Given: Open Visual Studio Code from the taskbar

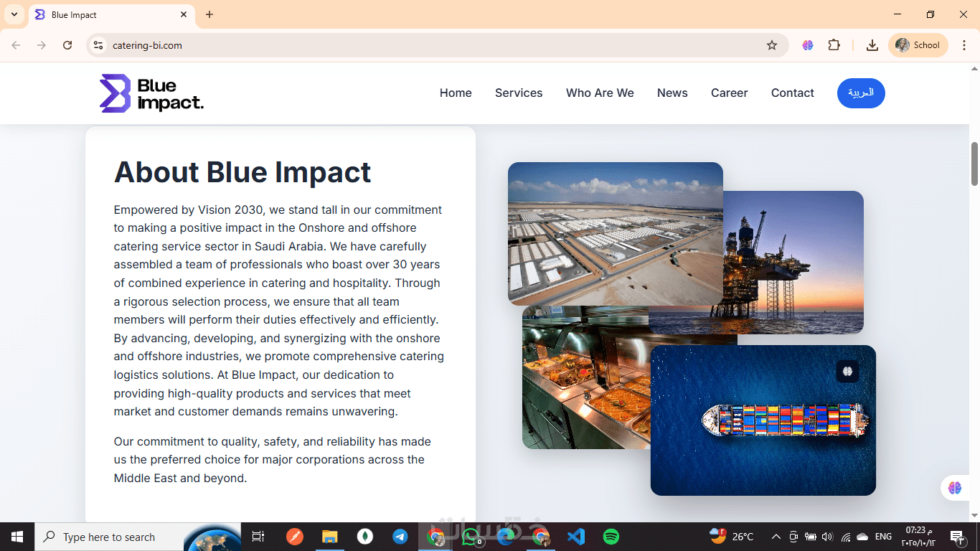Looking at the screenshot, I should (576, 537).
